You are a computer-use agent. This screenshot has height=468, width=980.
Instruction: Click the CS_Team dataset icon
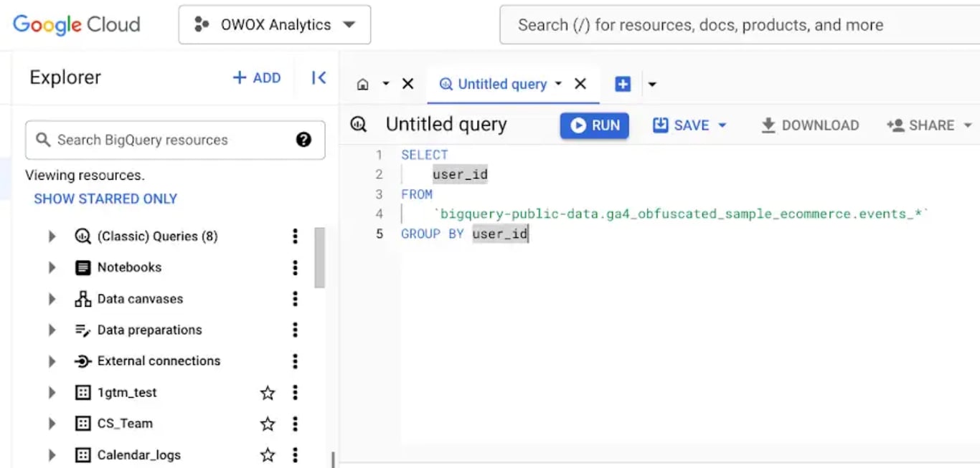(83, 424)
